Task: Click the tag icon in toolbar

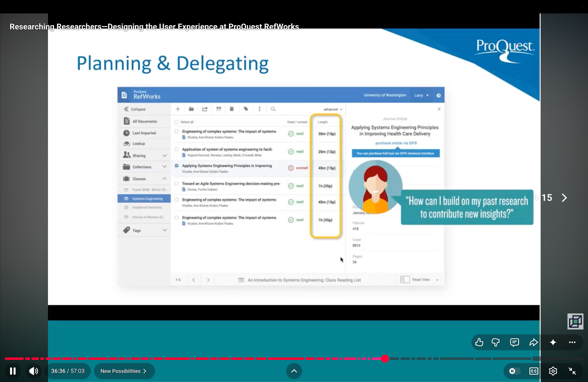Action: (246, 109)
